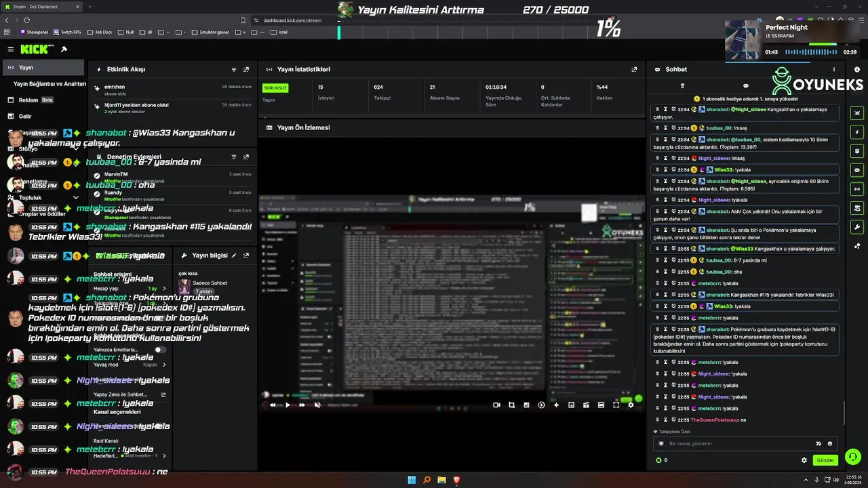Pop out the Yayın bilgisi panel
This screenshot has height=488, width=868.
pos(246,256)
